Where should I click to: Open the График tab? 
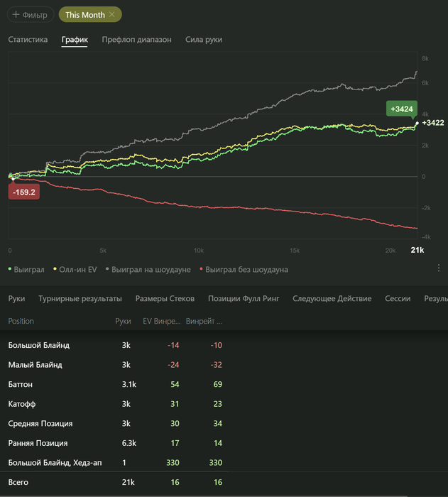point(75,40)
